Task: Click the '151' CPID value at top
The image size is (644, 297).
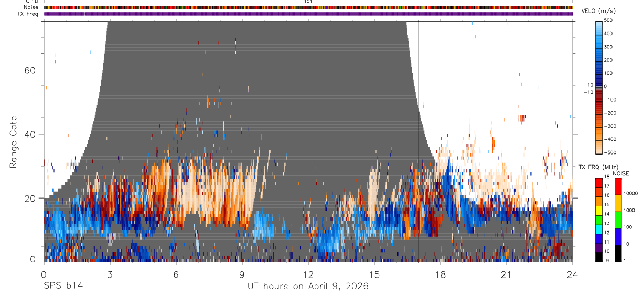Action: (308, 2)
